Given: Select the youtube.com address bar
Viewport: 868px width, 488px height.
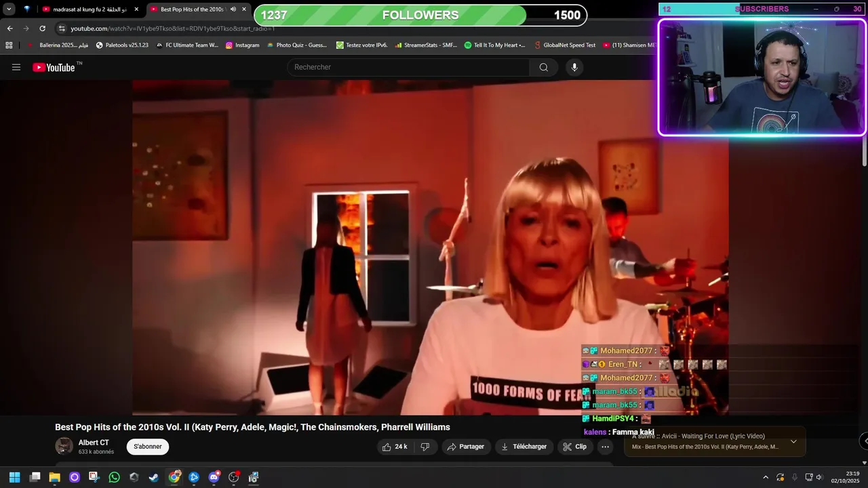Looking at the screenshot, I should click(x=172, y=28).
